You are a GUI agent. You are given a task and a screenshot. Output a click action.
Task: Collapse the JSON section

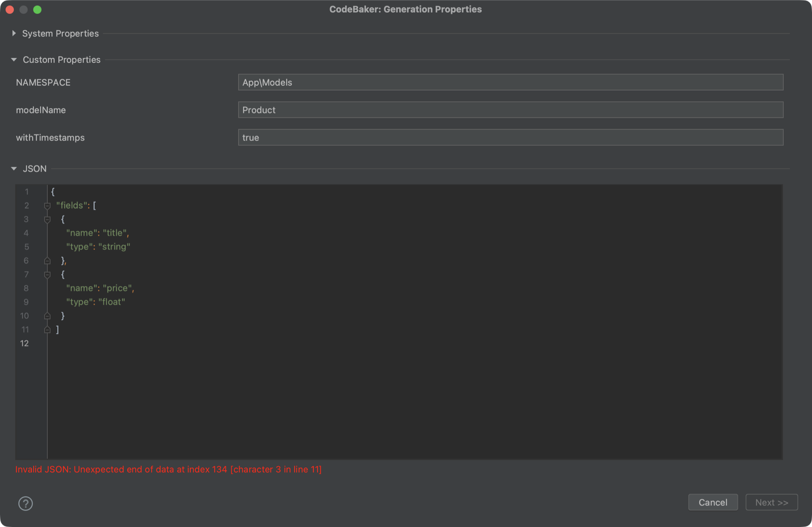click(x=14, y=169)
